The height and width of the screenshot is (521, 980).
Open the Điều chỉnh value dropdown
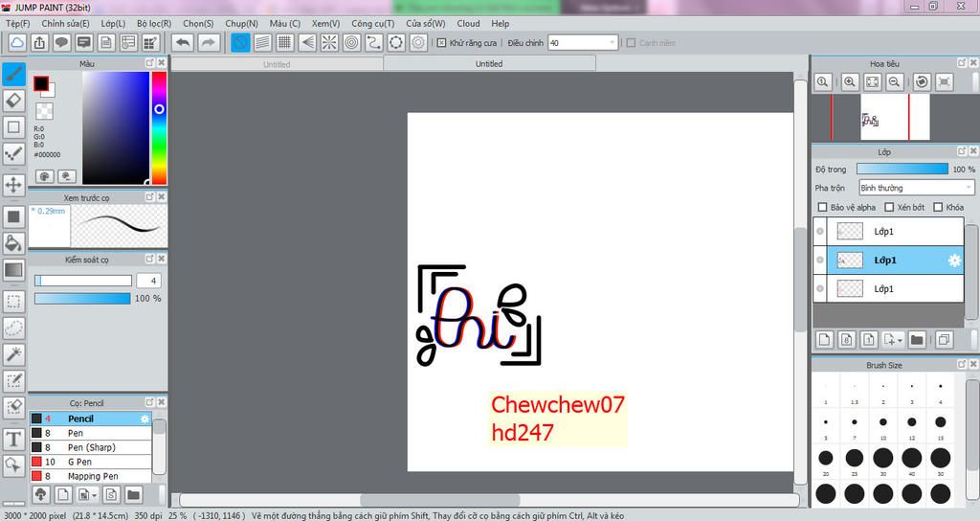(x=612, y=42)
